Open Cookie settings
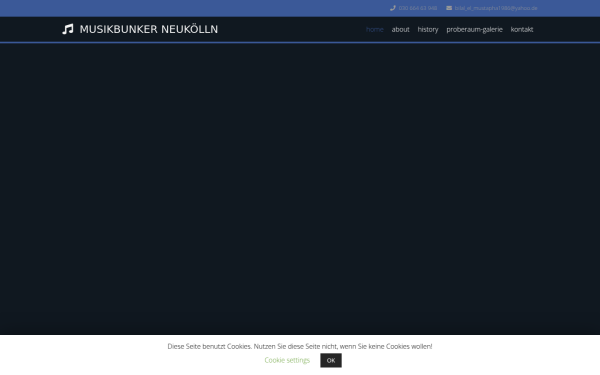 click(x=287, y=360)
